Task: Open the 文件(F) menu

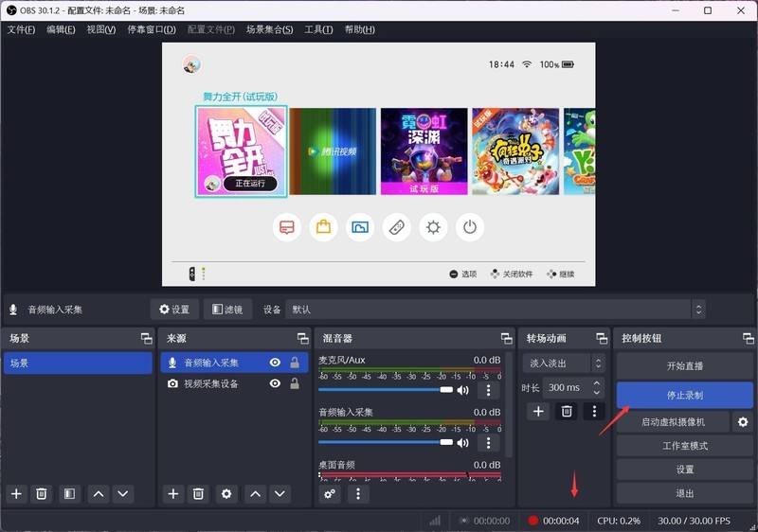Action: pyautogui.click(x=21, y=29)
